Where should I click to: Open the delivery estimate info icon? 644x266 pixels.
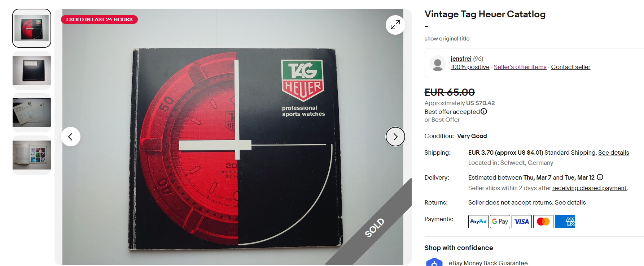point(600,177)
